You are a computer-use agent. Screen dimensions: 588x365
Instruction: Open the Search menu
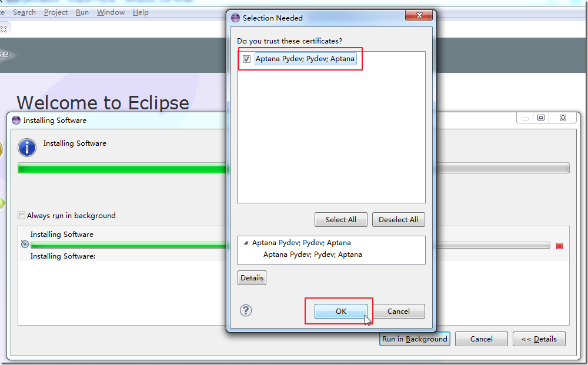tap(24, 12)
